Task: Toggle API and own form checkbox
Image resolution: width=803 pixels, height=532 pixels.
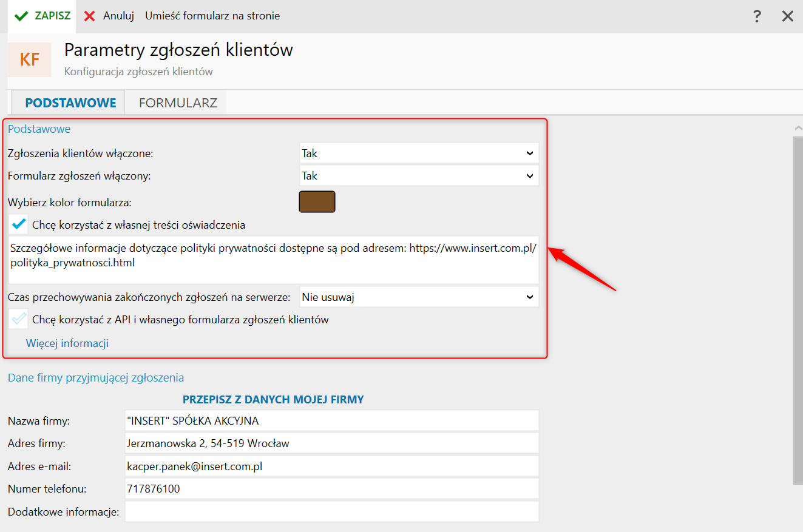Action: [19, 319]
